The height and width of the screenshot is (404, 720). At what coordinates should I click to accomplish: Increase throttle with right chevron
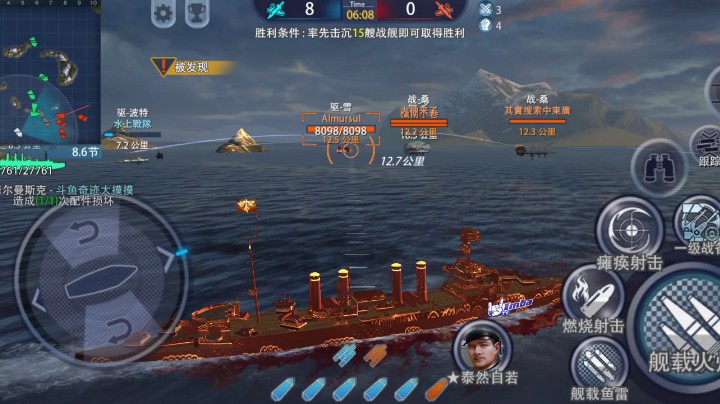167,258
